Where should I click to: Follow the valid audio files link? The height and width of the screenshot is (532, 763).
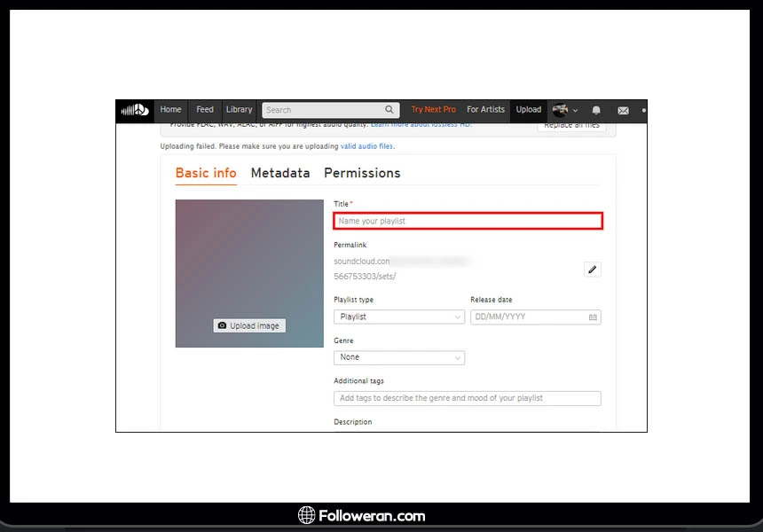367,146
